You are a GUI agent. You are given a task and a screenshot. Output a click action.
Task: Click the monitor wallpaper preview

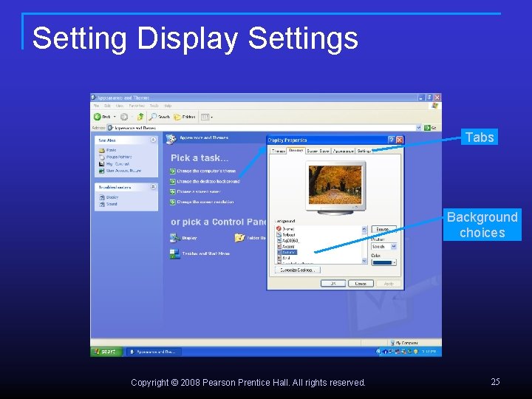335,185
